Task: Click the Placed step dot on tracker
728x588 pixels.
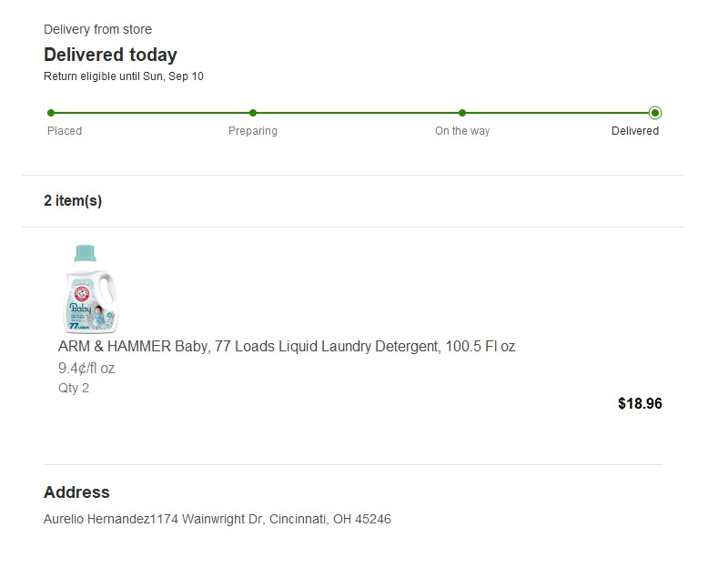Action: pyautogui.click(x=51, y=113)
